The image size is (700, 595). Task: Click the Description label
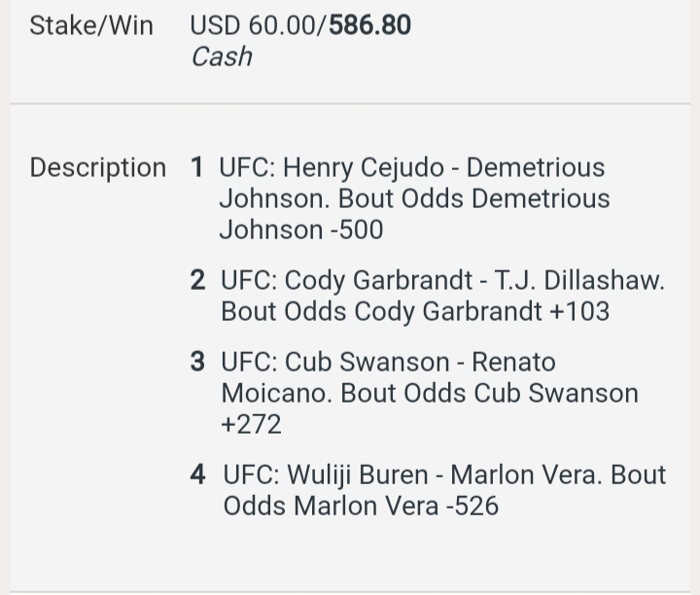click(98, 168)
